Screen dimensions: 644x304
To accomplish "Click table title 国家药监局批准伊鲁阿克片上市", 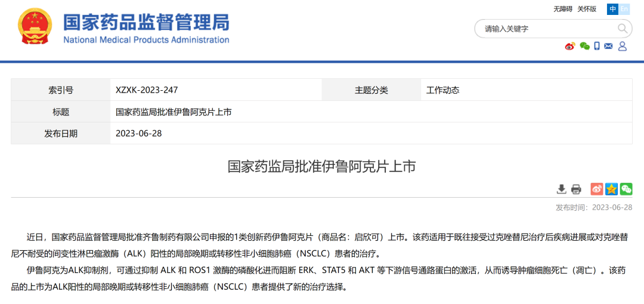I will [174, 112].
